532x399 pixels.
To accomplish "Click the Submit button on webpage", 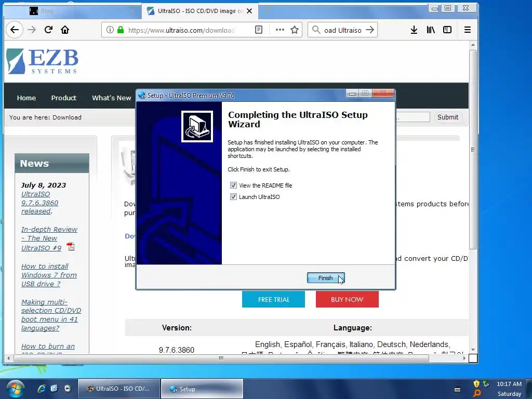I will (x=448, y=117).
